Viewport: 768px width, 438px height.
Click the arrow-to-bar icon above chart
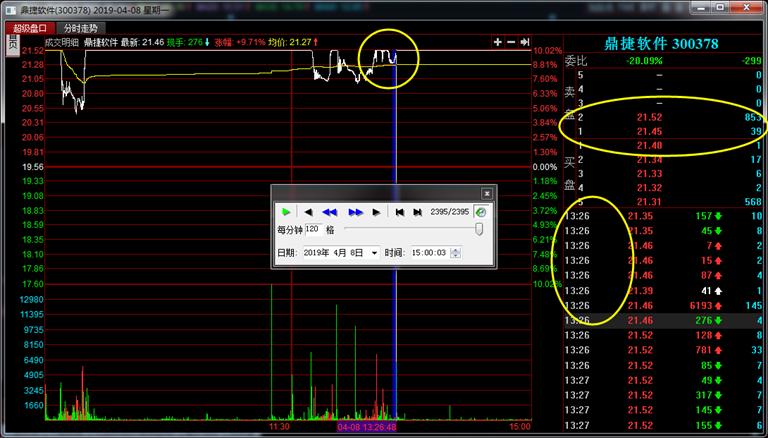524,42
